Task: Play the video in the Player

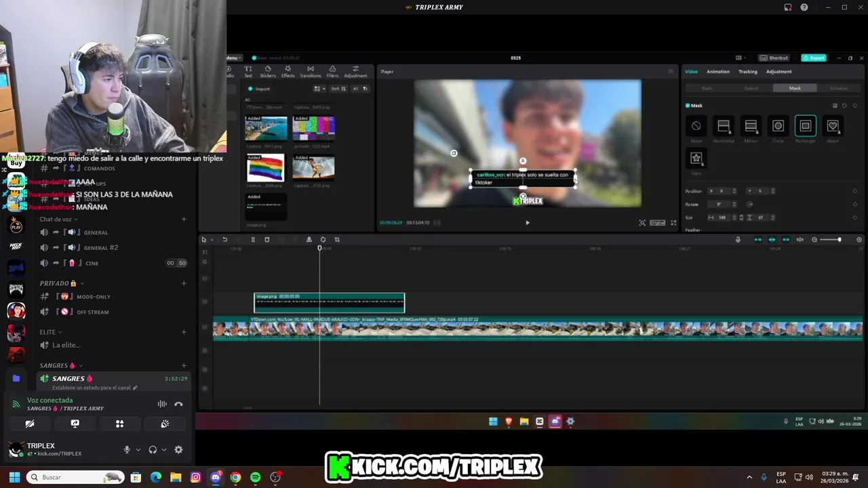Action: 528,222
